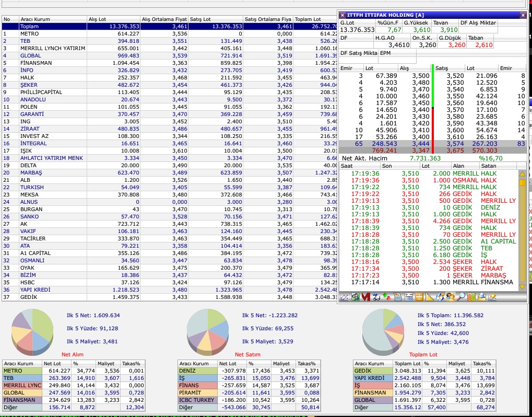The height and width of the screenshot is (417, 532).
Task: Select the MEKSA broker row
Action: click(x=170, y=194)
